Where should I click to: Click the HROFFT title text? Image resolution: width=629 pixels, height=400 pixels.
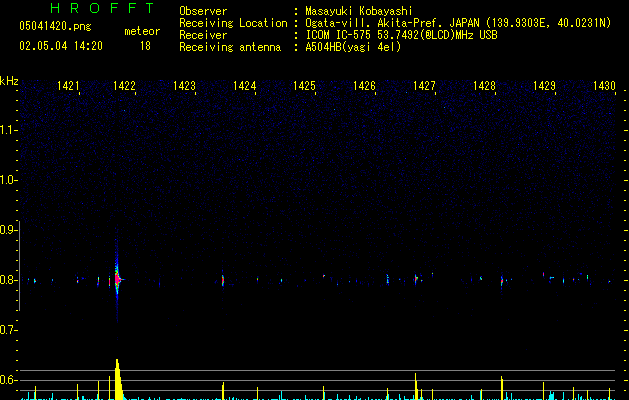pos(102,8)
